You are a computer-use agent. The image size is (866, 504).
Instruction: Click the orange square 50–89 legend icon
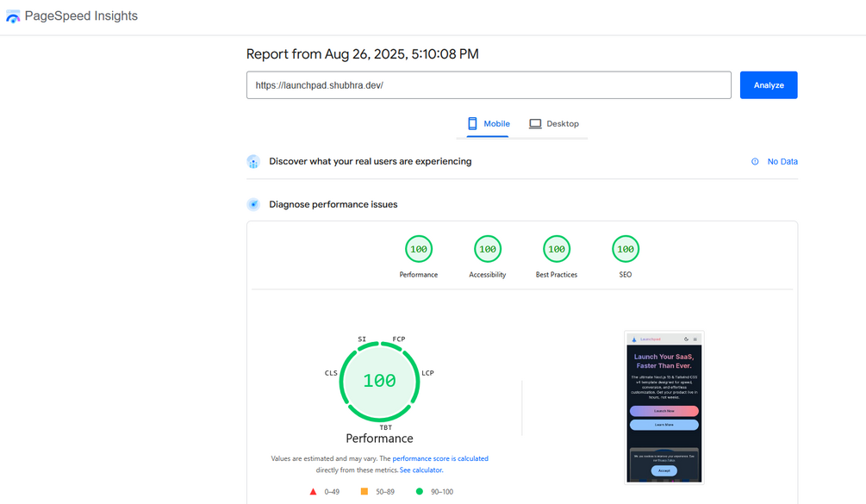364,491
